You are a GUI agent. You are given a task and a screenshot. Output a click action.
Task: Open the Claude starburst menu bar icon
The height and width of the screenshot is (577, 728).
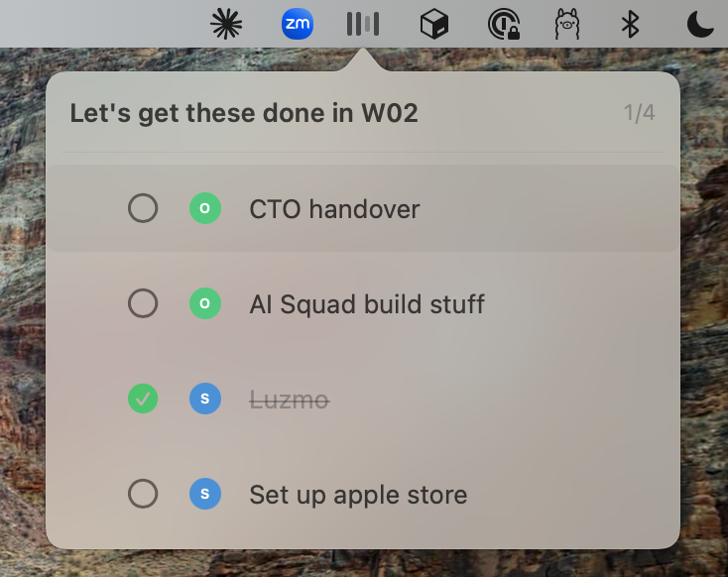(226, 24)
